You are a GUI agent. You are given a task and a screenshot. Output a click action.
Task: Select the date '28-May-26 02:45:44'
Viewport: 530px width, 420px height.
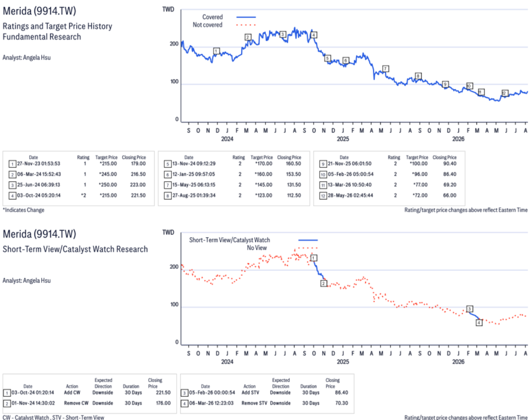351,195
